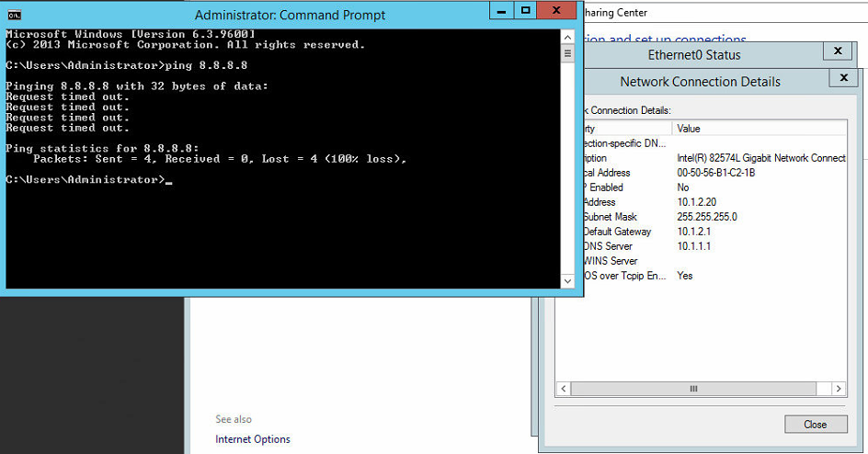This screenshot has height=454, width=868.
Task: Click the details list horizontal scrollbar thumb
Action: point(694,389)
